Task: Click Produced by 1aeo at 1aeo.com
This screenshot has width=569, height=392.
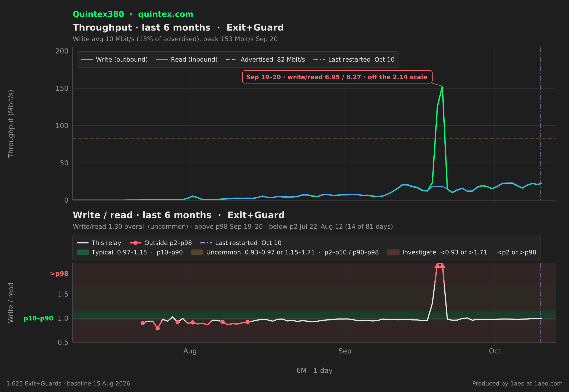Action: coord(517,384)
